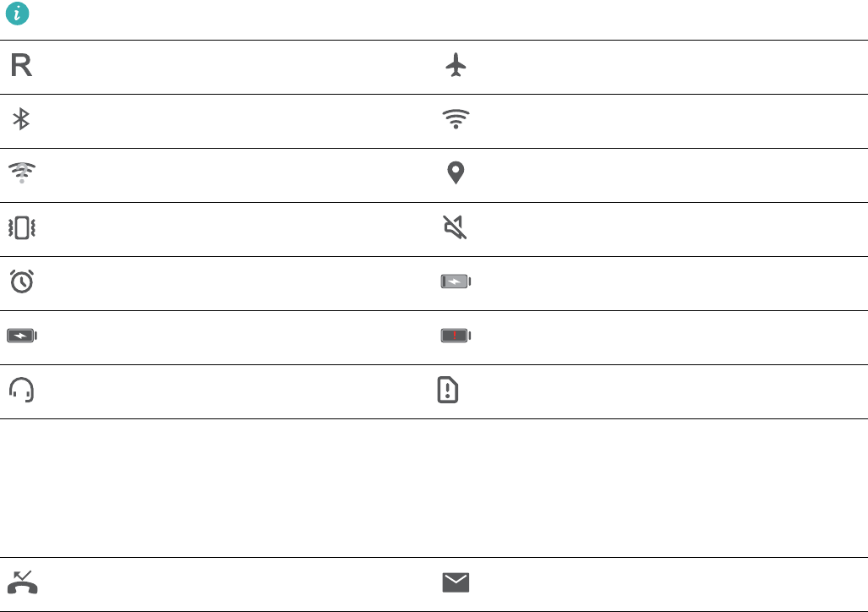Select the airplane mode icon
This screenshot has width=868, height=612.
pyautogui.click(x=456, y=65)
